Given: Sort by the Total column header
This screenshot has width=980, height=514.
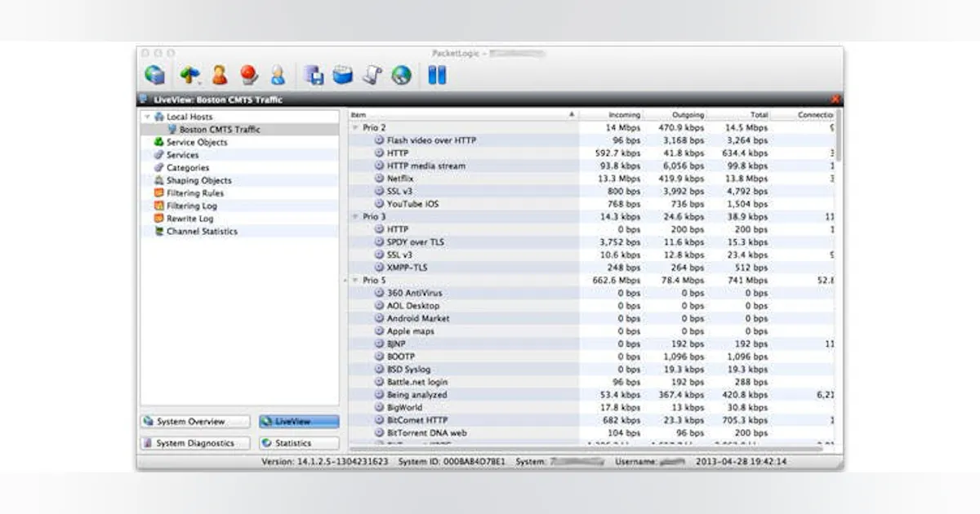Looking at the screenshot, I should point(738,115).
